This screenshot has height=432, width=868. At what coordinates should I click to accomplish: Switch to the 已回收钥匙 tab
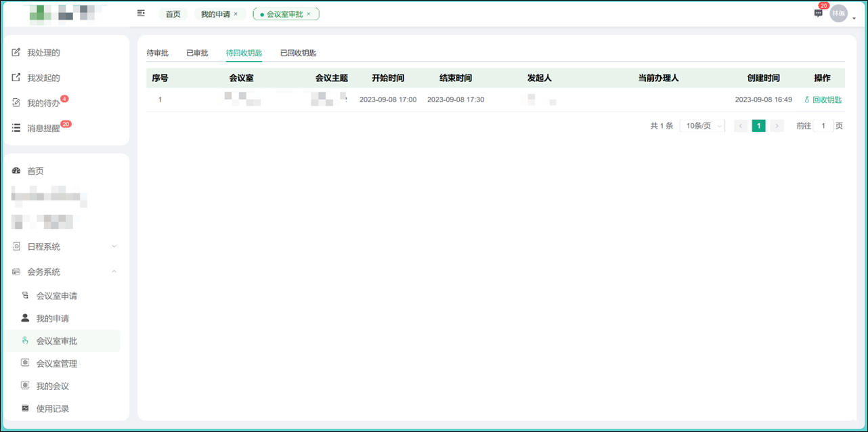coord(298,52)
